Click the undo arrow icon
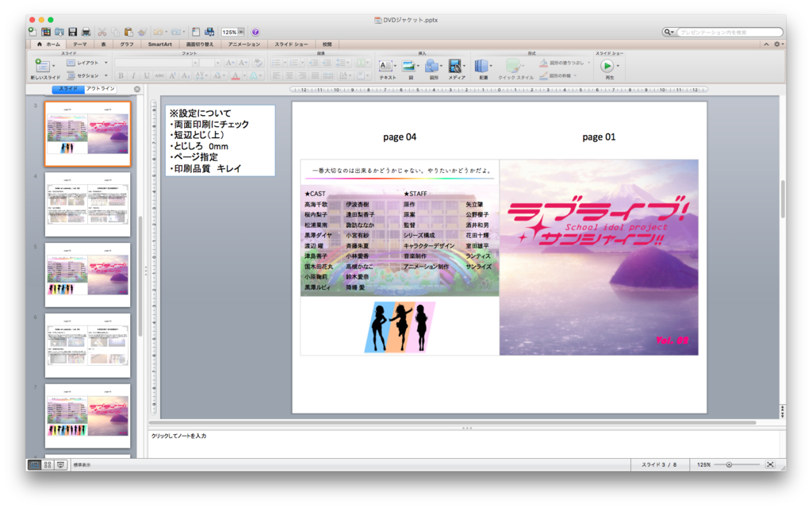The height and width of the screenshot is (508, 812). pos(158,32)
